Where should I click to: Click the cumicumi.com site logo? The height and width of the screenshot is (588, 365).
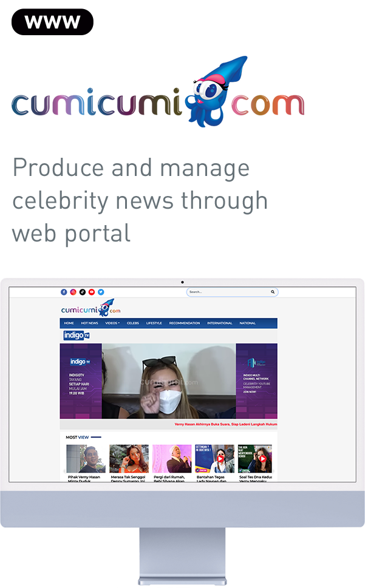click(x=87, y=308)
